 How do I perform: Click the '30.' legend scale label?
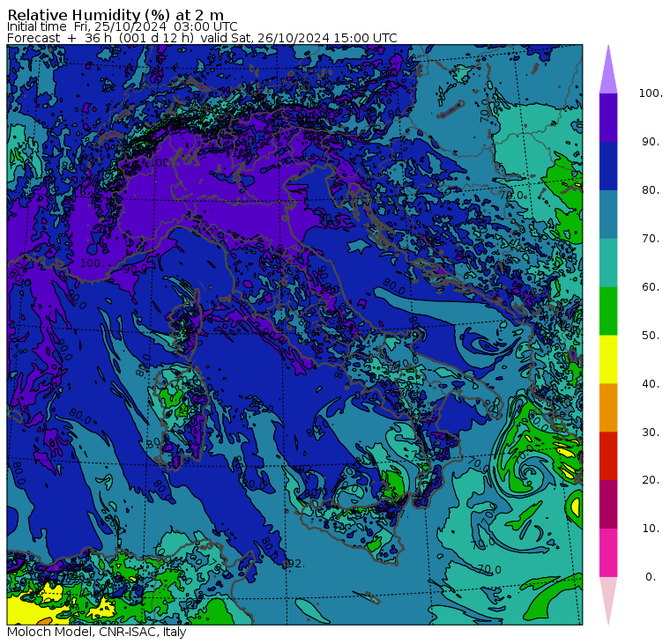(651, 433)
